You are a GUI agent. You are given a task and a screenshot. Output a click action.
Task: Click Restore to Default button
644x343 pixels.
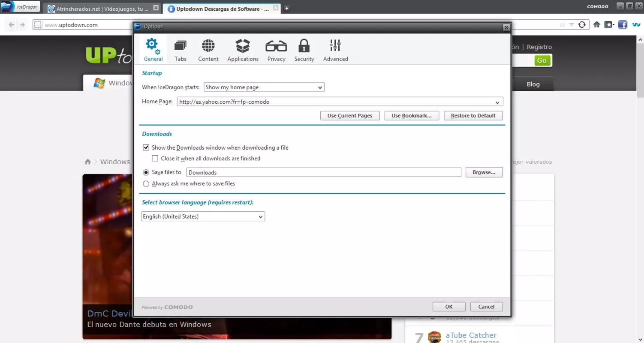473,116
